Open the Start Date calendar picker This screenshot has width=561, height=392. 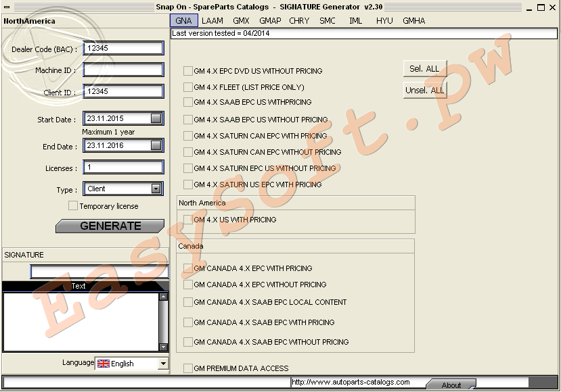(x=156, y=118)
